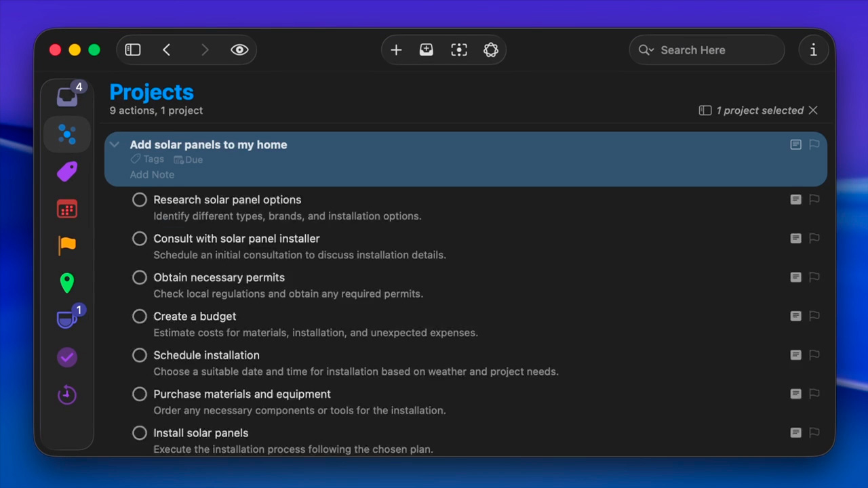Open the Inbox perspective in sidebar
The height and width of the screenshot is (488, 868).
point(67,97)
